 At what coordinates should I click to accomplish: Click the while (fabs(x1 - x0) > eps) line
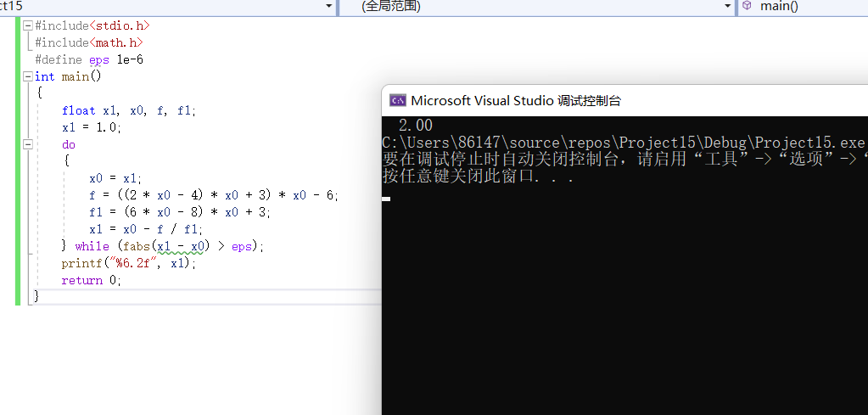pyautogui.click(x=163, y=246)
